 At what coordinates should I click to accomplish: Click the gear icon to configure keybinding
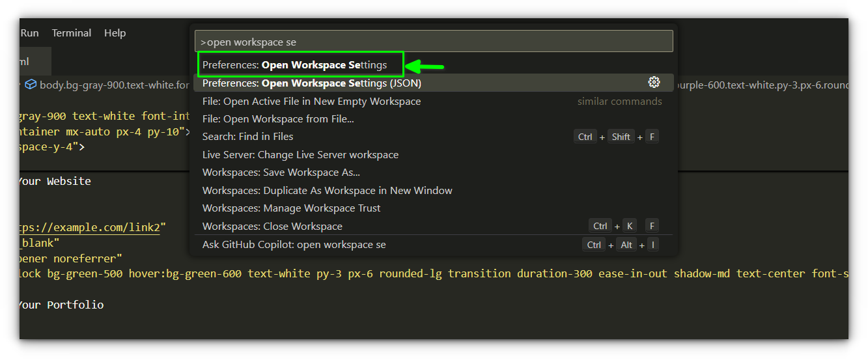654,83
